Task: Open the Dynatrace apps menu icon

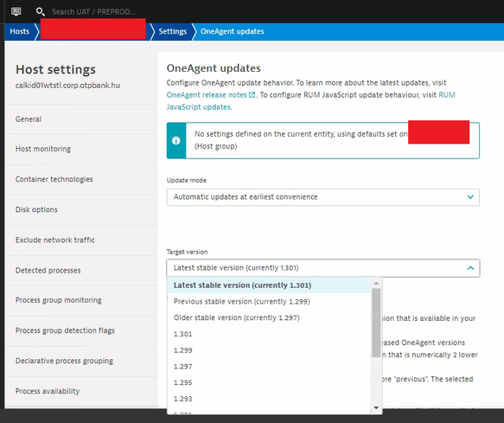Action: point(16,11)
